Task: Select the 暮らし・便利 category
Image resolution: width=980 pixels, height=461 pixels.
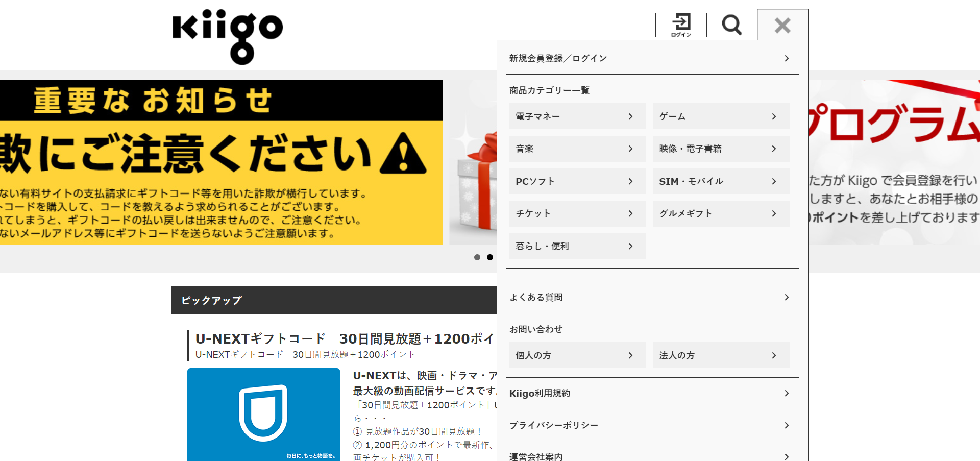Action: point(577,246)
